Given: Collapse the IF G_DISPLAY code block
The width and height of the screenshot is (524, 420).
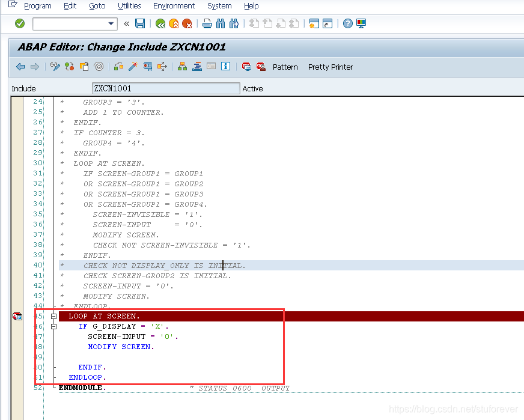Looking at the screenshot, I should pos(54,326).
